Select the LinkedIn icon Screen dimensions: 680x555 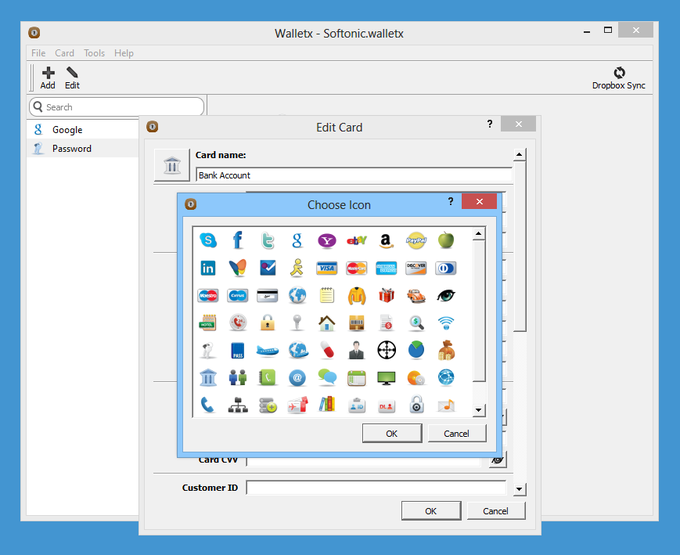(208, 268)
